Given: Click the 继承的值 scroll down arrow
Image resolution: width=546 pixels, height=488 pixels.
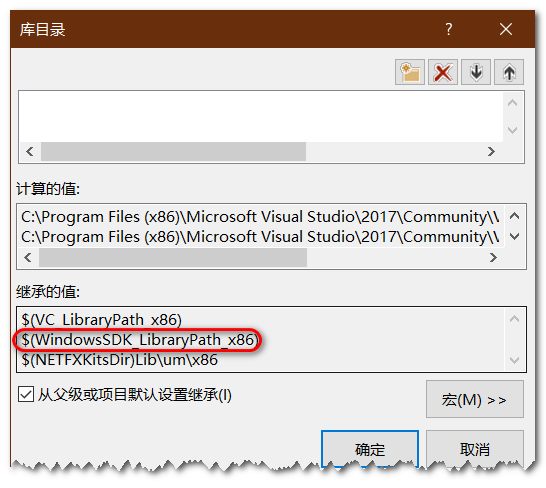Looking at the screenshot, I should click(515, 360).
